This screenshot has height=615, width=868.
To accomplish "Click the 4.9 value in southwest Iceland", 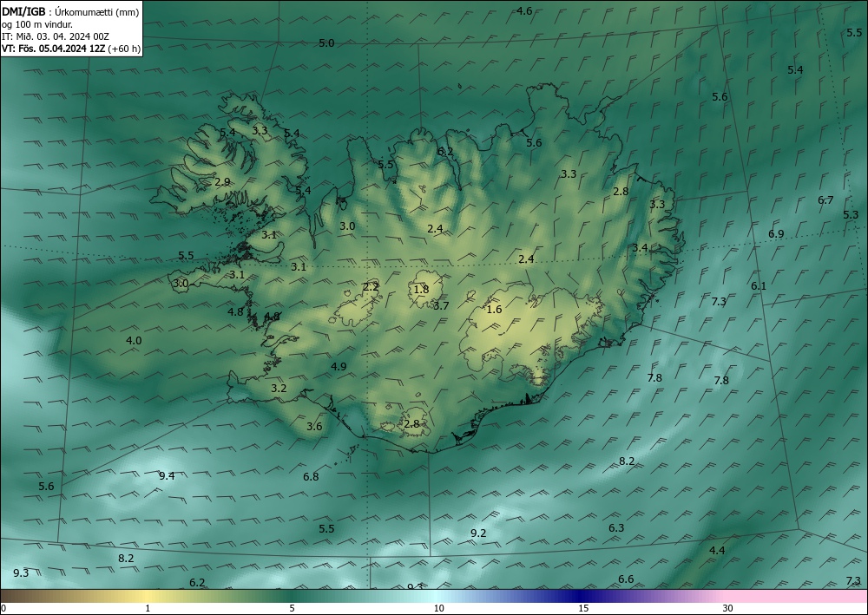I will tap(339, 366).
